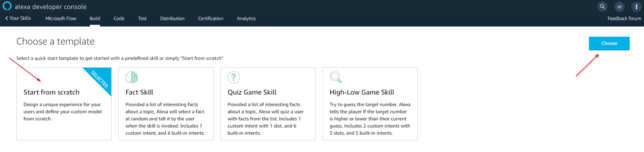644x152 pixels.
Task: Click the High-Low Game magnifier icon
Action: pos(335,77)
